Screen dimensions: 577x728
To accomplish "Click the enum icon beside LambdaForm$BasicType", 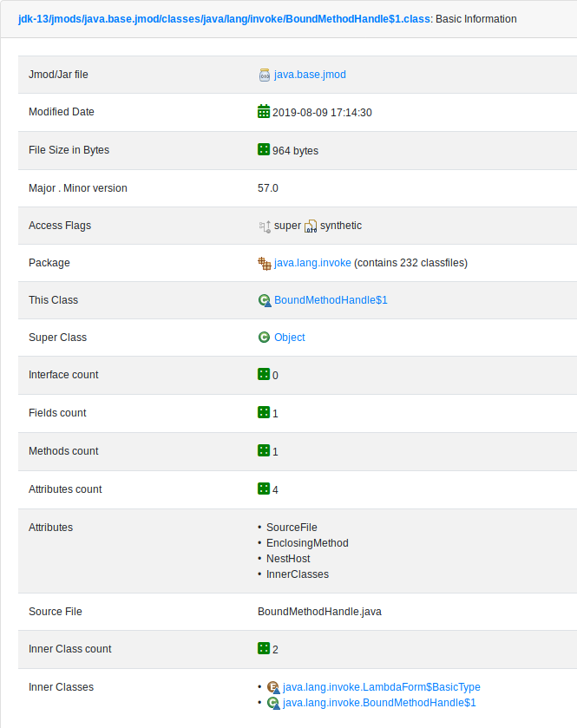I will coord(273,687).
